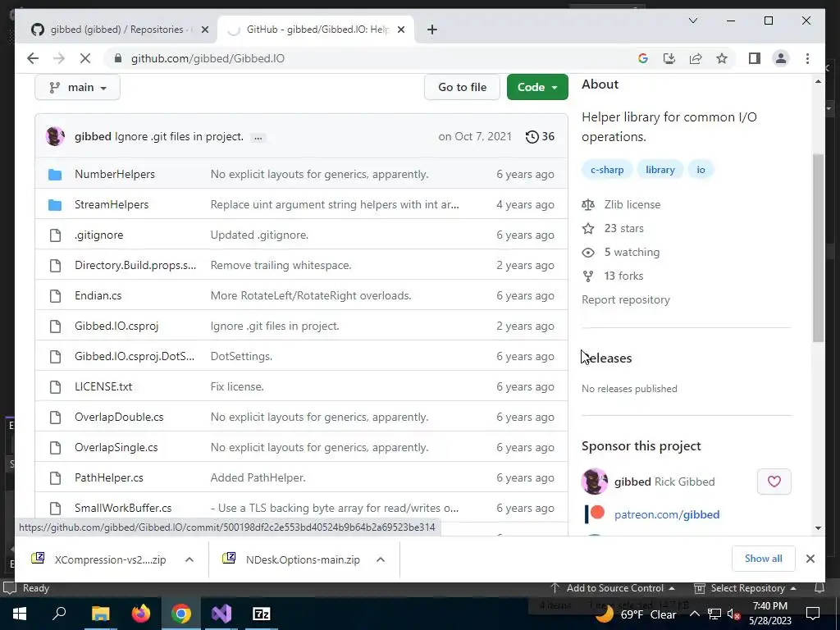This screenshot has width=840, height=630.
Task: Open notification center in taskbar
Action: tap(813, 614)
